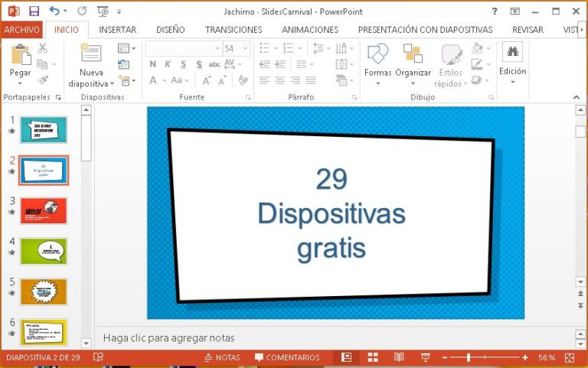Toggle the NOTAS pane button

(x=222, y=357)
